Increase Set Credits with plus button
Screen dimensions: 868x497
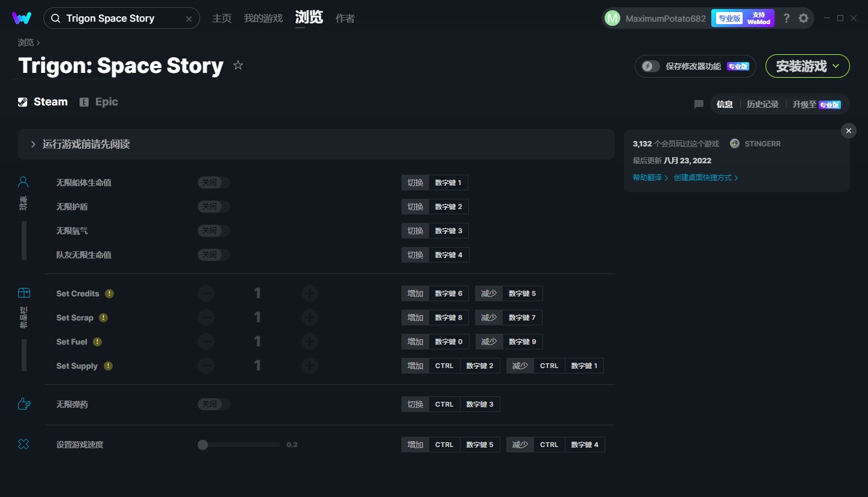310,293
